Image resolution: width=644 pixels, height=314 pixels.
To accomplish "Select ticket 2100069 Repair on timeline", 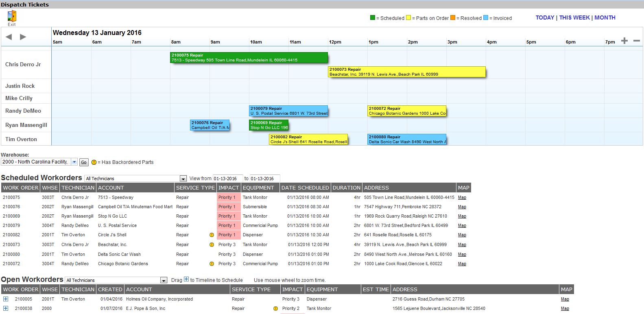I will point(269,125).
